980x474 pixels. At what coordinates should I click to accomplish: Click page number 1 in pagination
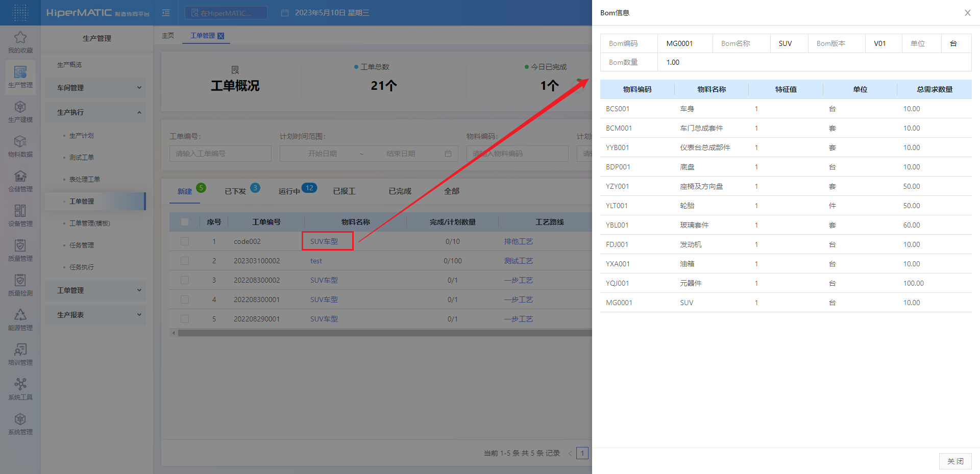click(582, 453)
